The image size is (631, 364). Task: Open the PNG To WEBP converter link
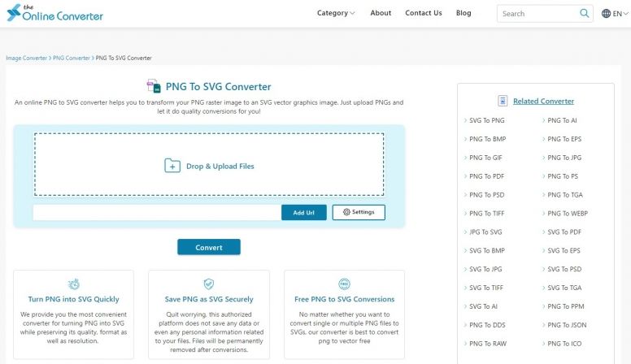tap(568, 213)
